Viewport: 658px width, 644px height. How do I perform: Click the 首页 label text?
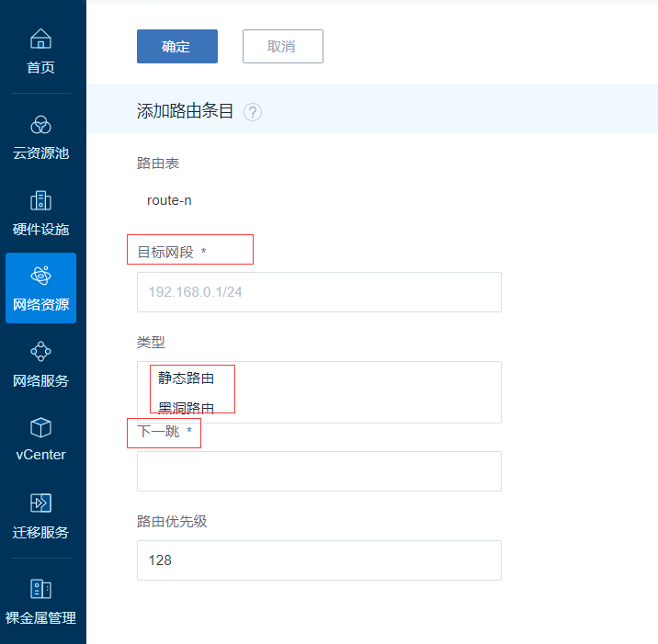tap(40, 68)
